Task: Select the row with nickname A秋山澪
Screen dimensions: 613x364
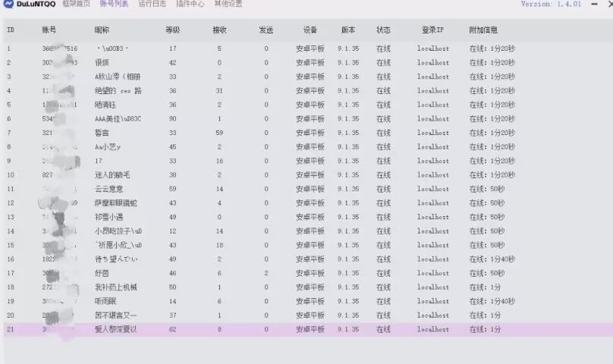Action: (x=306, y=77)
